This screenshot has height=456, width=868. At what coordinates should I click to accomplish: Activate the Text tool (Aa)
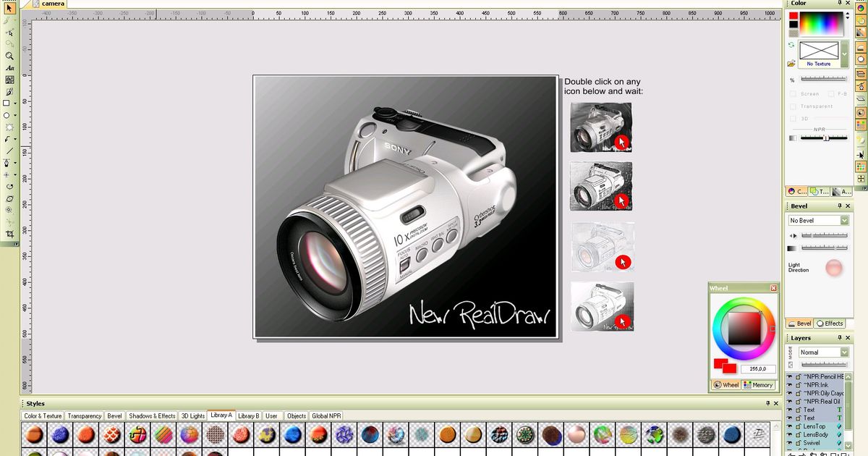click(x=9, y=68)
